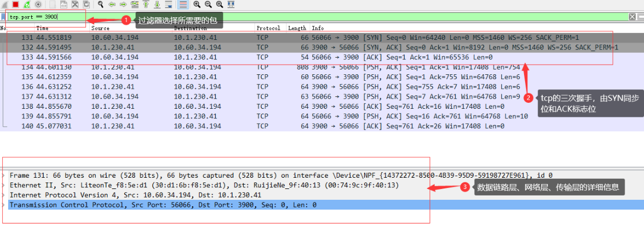The width and height of the screenshot is (644, 245).
Task: Jump to the first packet
Action: click(146, 4)
